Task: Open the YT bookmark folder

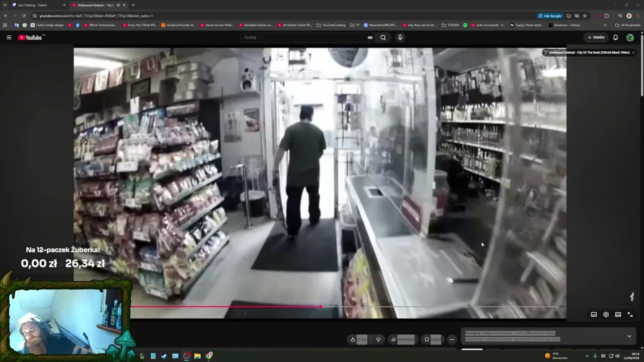Action: pos(355,25)
